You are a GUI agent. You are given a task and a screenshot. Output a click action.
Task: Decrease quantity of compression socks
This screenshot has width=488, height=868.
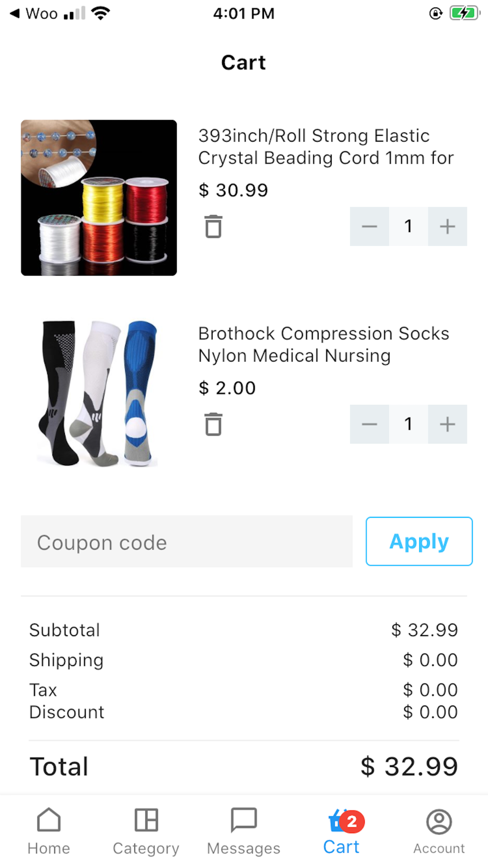369,424
